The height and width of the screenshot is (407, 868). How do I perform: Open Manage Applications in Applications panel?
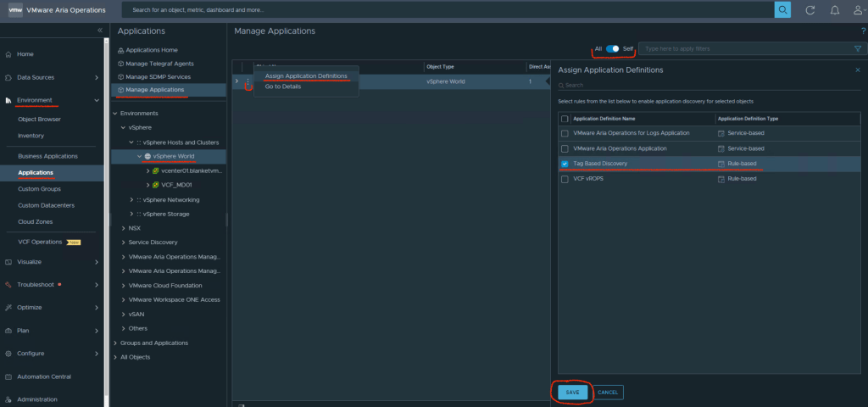[154, 90]
